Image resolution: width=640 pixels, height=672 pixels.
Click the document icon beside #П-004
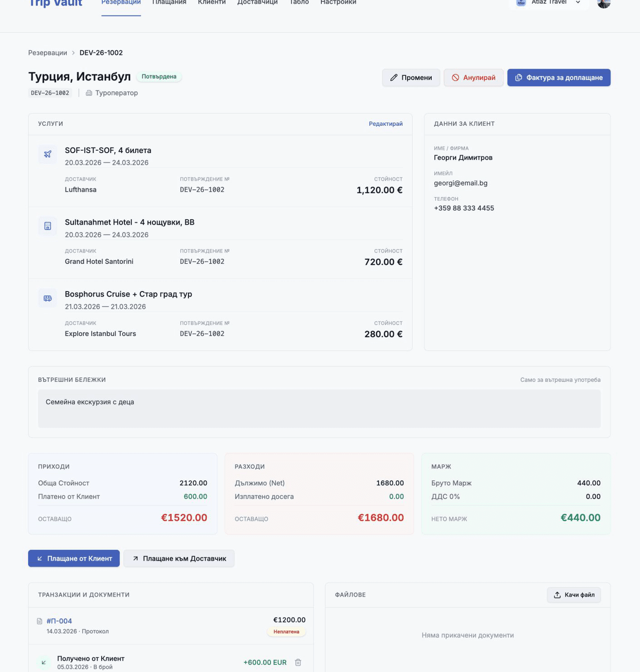tap(39, 621)
